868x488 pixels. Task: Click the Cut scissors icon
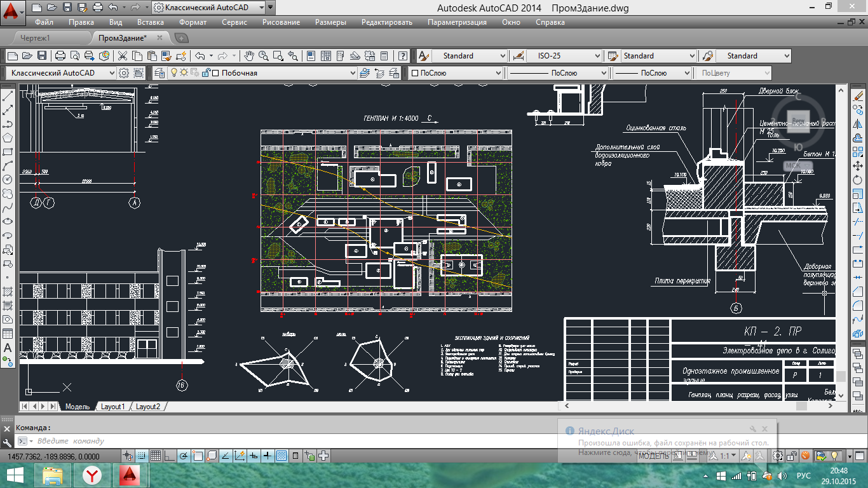(123, 56)
